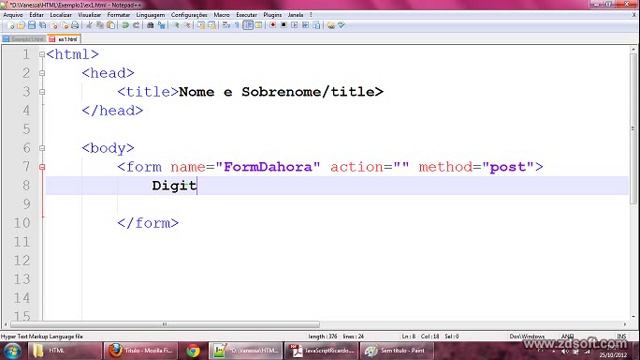Open the Plugins menu
Viewport: 640px width, 360px height.
coord(272,15)
